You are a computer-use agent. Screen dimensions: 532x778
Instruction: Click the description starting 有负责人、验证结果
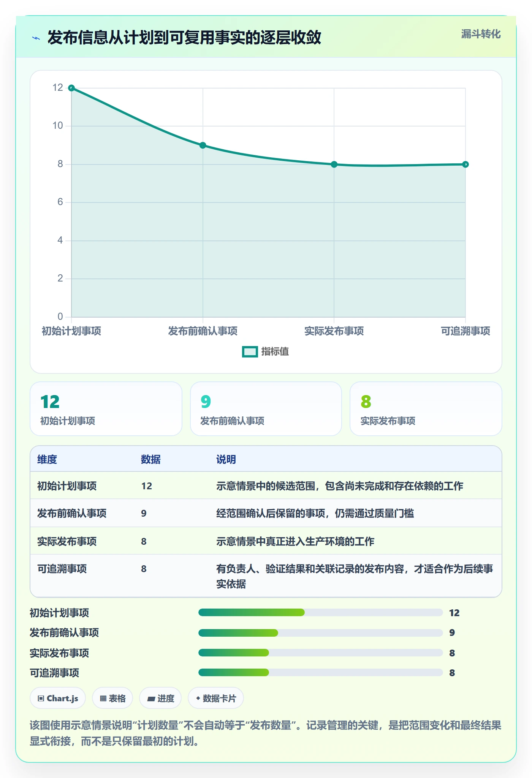pyautogui.click(x=355, y=576)
